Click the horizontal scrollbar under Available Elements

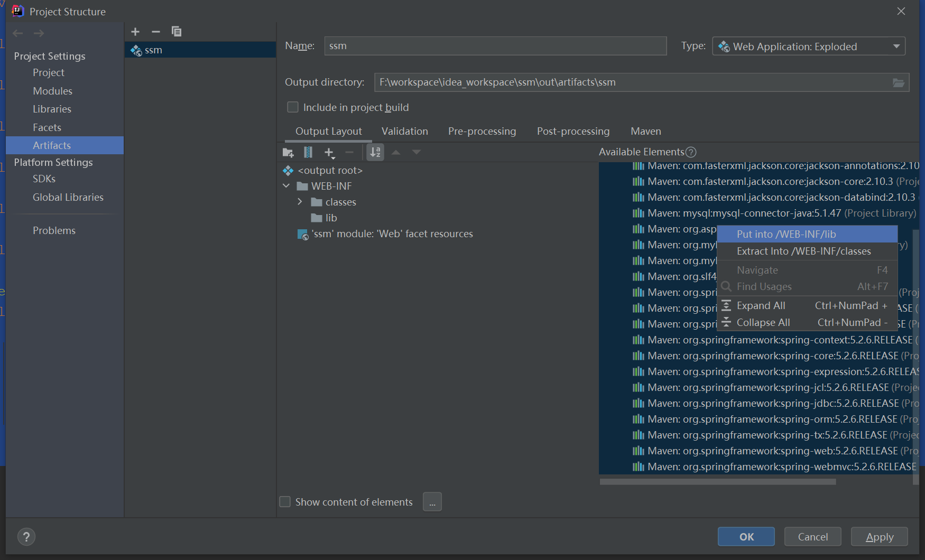click(x=718, y=482)
